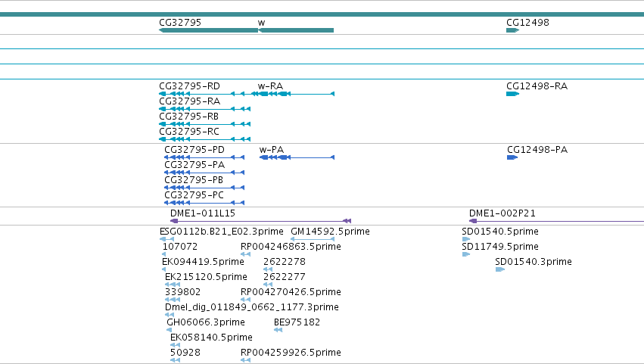Click the GH06066.3prime EST label
The image size is (644, 364).
[x=206, y=322]
